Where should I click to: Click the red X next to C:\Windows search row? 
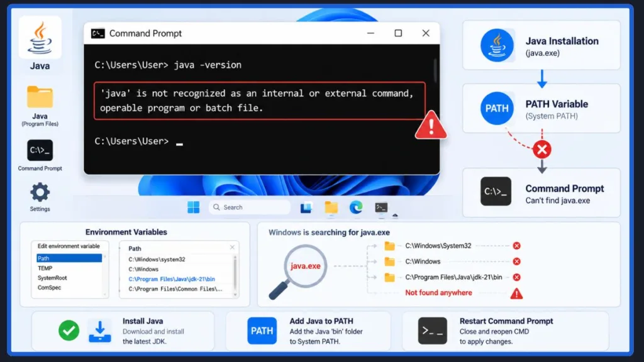coord(517,261)
